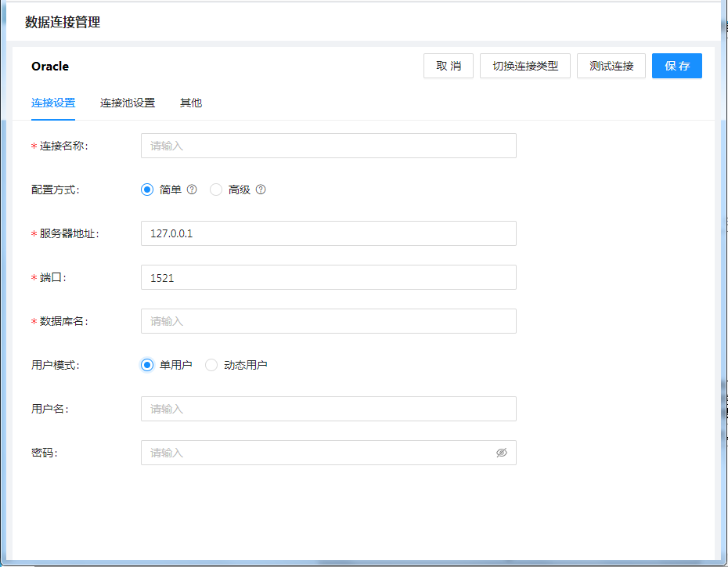Screen dimensions: 728x567
Task: Open the 其他 tab
Action: tap(191, 103)
